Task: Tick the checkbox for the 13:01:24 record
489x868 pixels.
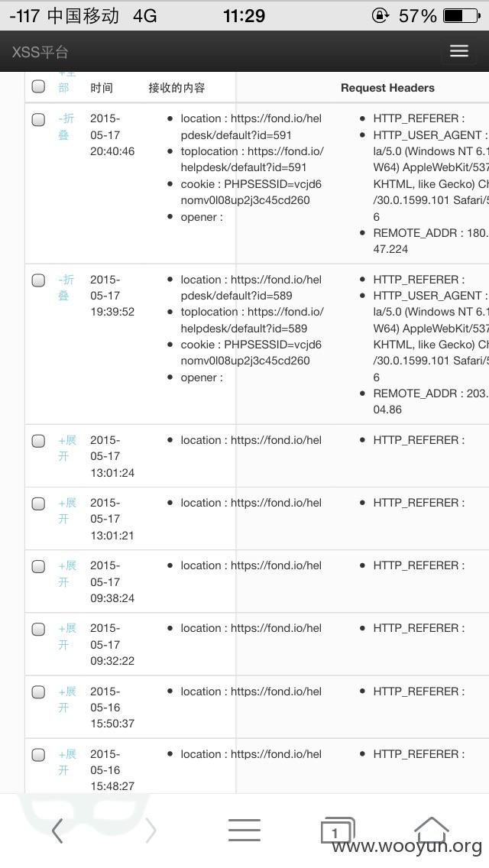Action: (38, 441)
